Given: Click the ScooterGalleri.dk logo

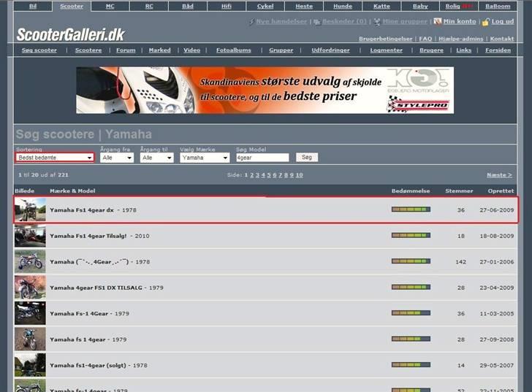Looking at the screenshot, I should pyautogui.click(x=71, y=34).
